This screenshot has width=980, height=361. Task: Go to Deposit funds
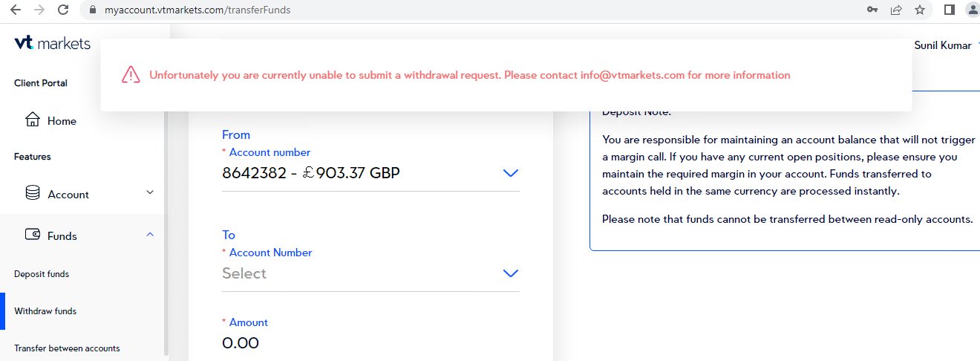pyautogui.click(x=42, y=274)
